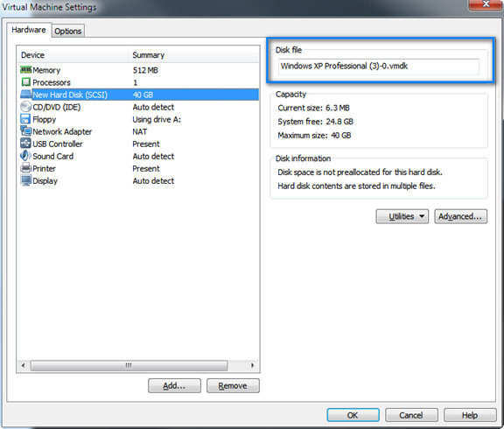
Task: Click the 512 MB memory summary
Action: 145,70
